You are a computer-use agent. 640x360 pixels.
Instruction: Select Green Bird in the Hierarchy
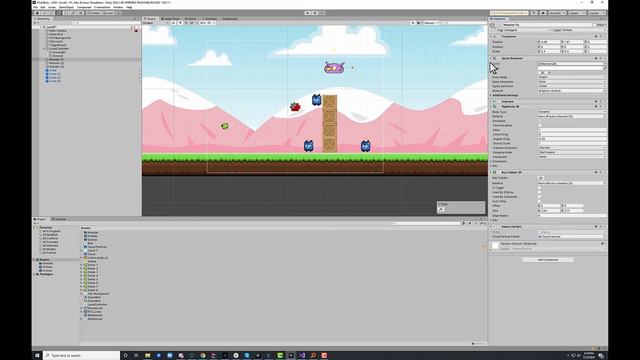[x=56, y=34]
